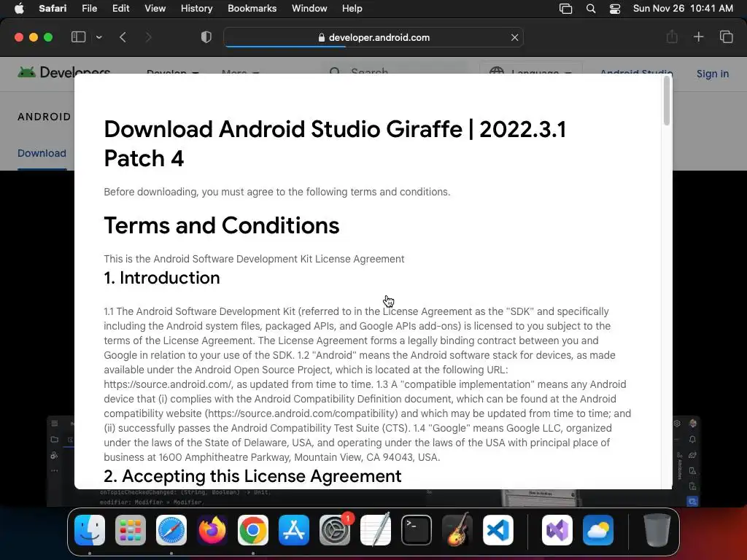747x560 pixels.
Task: Open the Safari menu
Action: (53, 9)
